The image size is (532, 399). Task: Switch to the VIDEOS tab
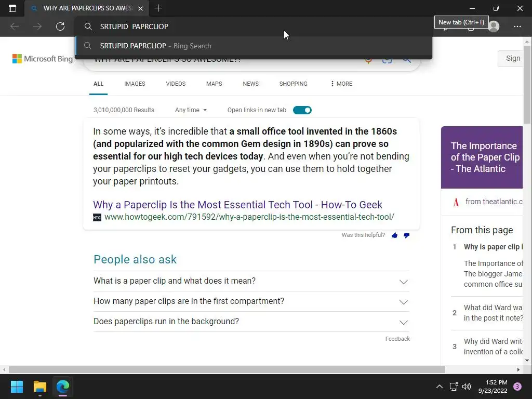coord(176,84)
